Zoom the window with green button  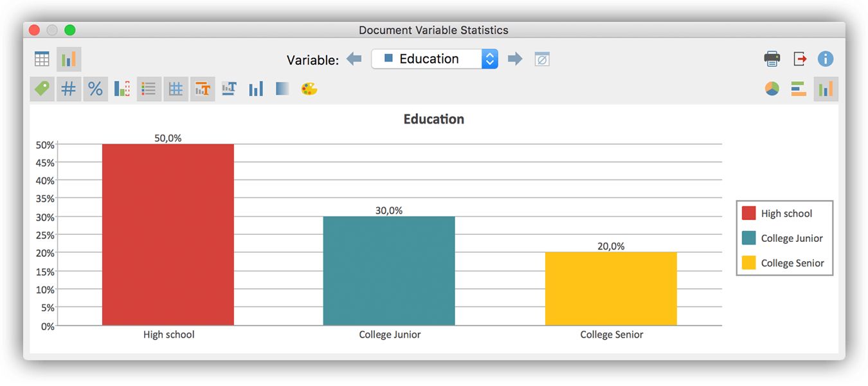coord(70,30)
